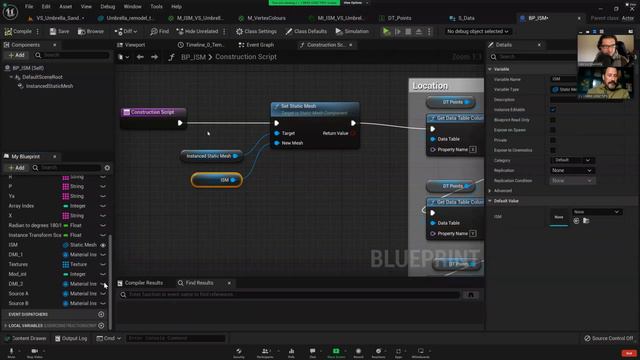Screen dimensions: 640x360
Task: Add a new Event Dispatcher
Action: [101, 314]
